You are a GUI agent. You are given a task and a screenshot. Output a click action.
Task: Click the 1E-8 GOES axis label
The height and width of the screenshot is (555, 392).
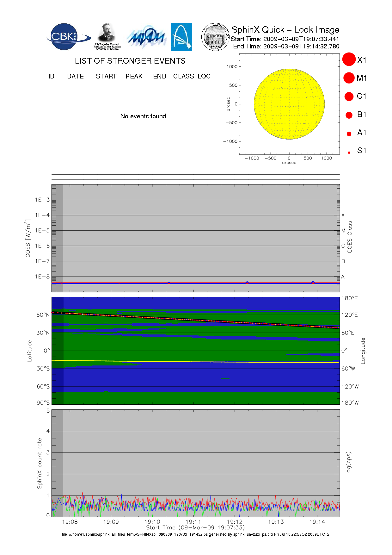point(42,277)
